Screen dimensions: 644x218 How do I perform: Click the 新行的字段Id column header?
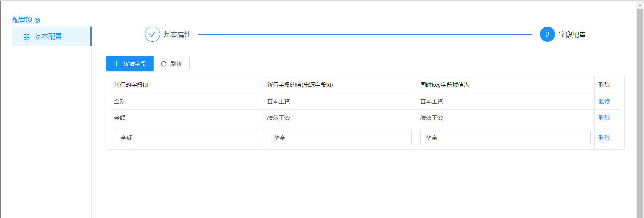pyautogui.click(x=131, y=84)
